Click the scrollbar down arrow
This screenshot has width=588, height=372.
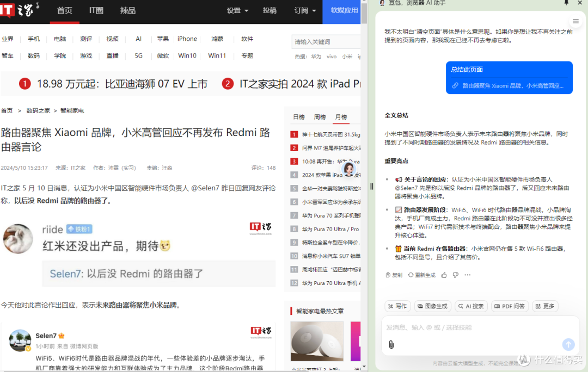[364, 367]
